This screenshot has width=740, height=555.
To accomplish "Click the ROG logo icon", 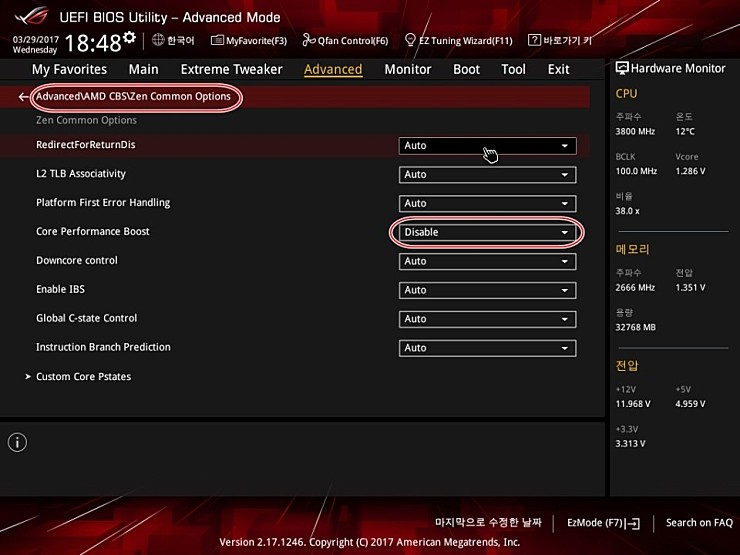I will (x=31, y=16).
